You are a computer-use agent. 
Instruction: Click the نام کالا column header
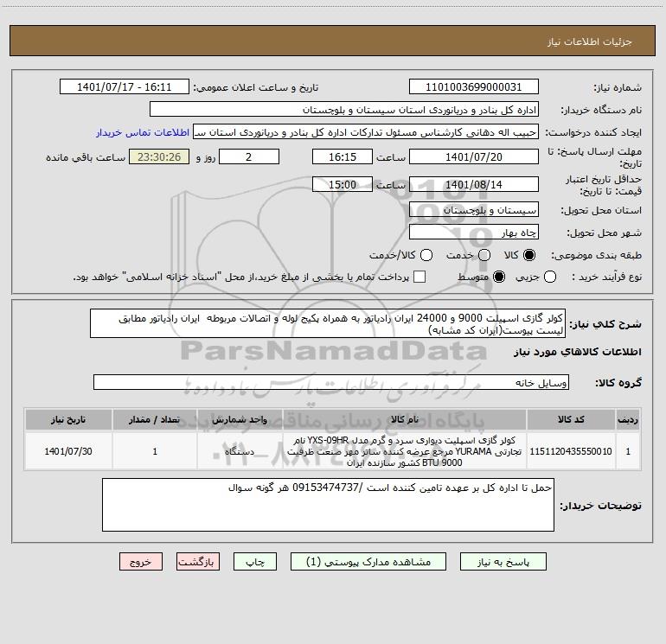405,419
